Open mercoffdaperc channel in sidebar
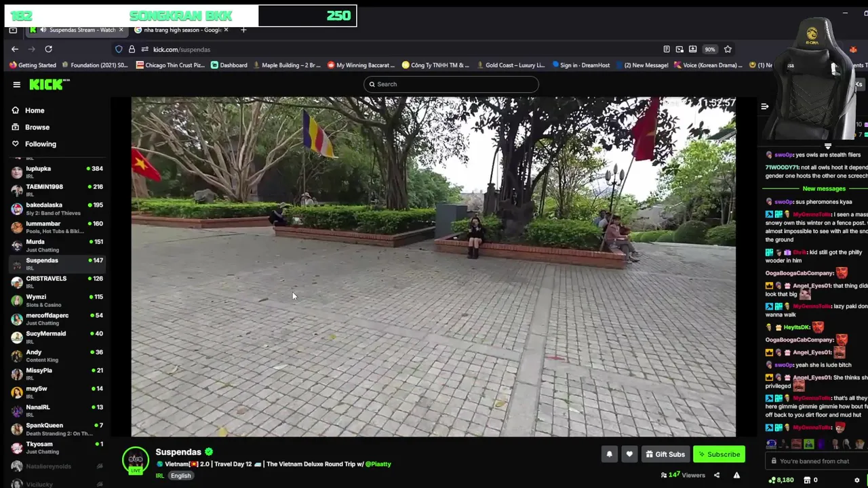This screenshot has height=488, width=868. pyautogui.click(x=57, y=319)
